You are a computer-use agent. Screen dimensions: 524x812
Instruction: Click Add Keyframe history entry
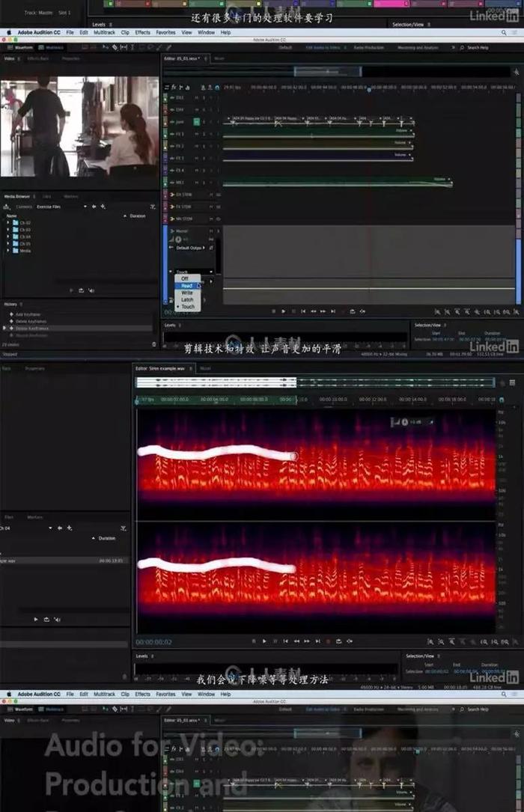click(28, 314)
